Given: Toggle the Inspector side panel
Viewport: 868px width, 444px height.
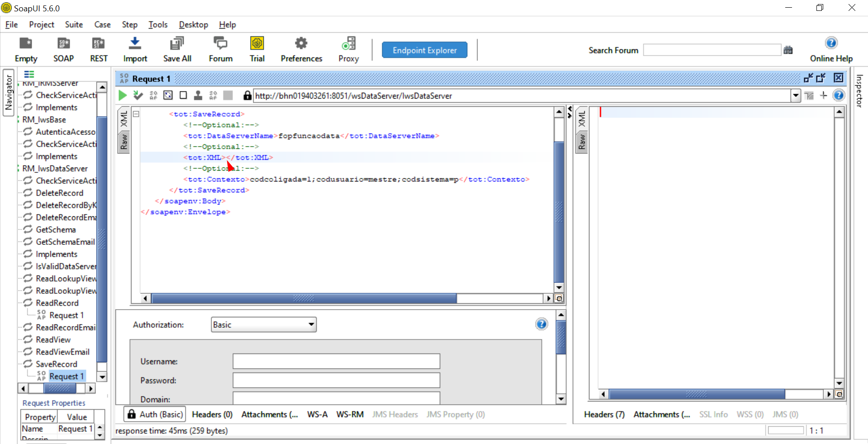Looking at the screenshot, I should [x=859, y=91].
